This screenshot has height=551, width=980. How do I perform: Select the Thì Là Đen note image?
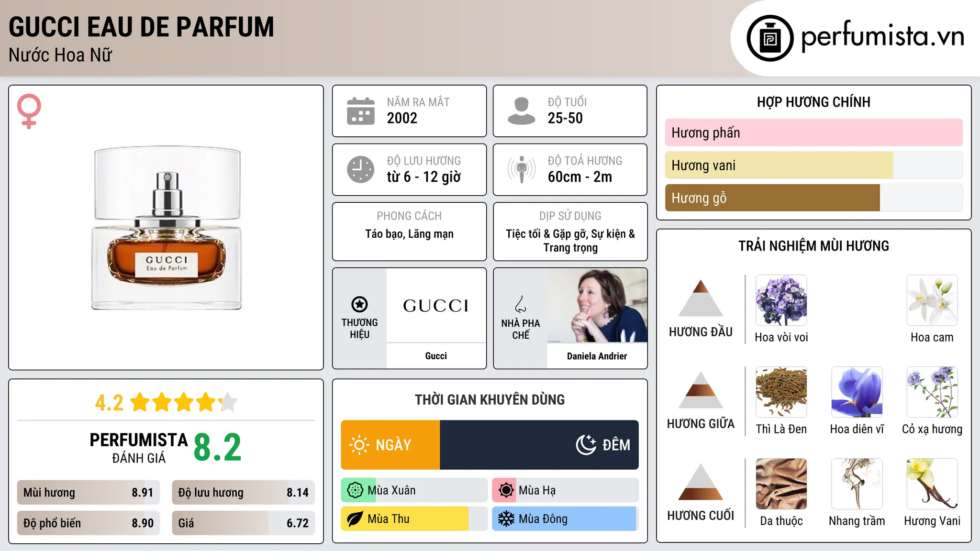click(781, 392)
